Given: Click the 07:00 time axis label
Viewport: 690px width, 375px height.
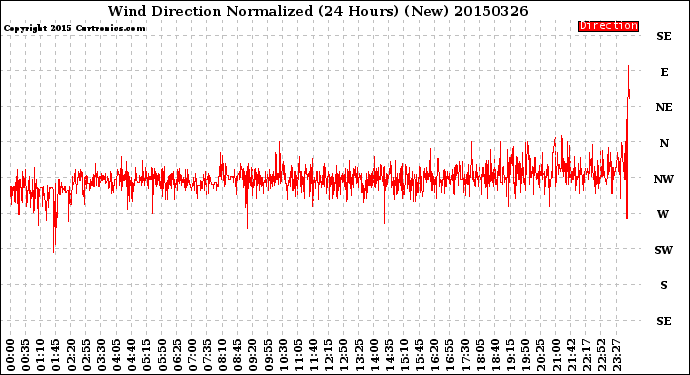Looking at the screenshot, I should tap(192, 355).
